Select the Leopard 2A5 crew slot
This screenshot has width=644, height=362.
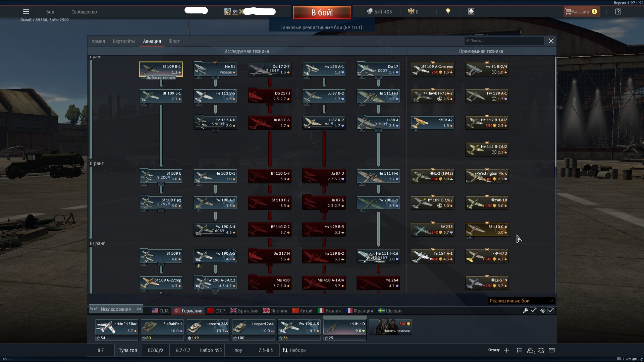click(x=208, y=330)
